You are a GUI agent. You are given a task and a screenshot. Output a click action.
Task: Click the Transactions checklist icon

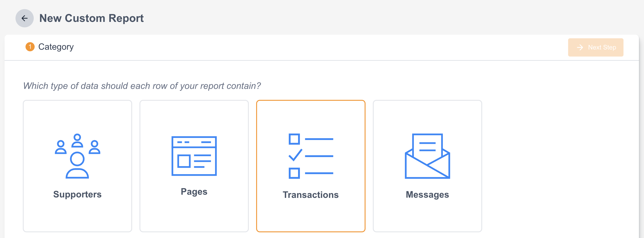[x=311, y=156]
